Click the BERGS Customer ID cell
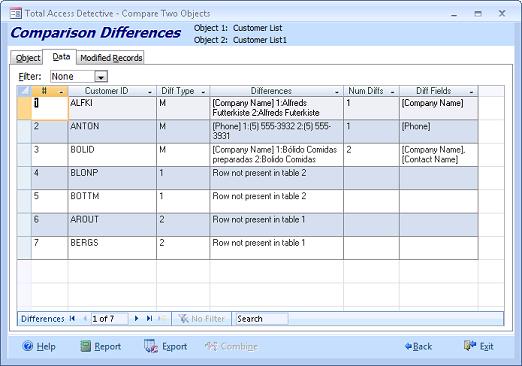The height and width of the screenshot is (366, 522). coord(112,248)
